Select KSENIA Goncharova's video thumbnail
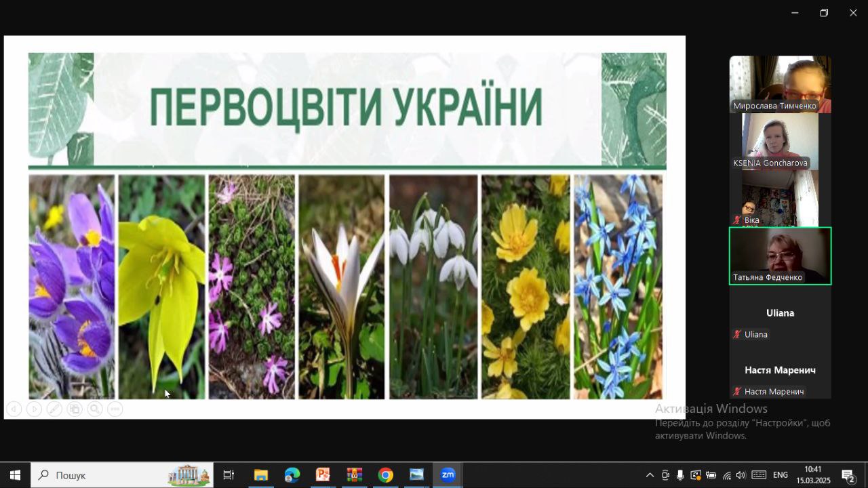 pyautogui.click(x=780, y=141)
